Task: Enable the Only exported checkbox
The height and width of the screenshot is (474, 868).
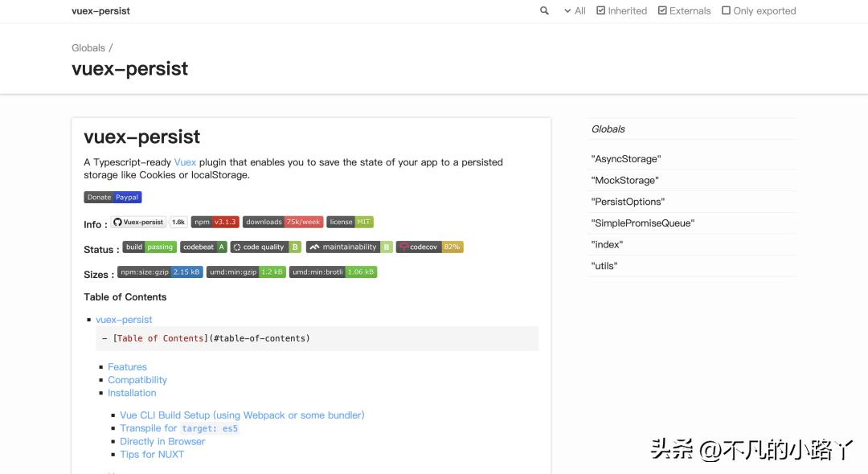Action: pyautogui.click(x=727, y=10)
